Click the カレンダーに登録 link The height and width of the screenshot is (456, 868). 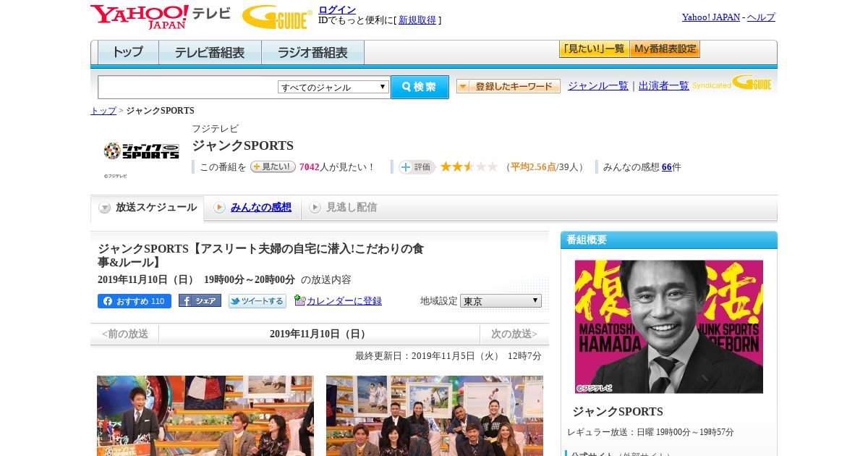[x=344, y=301]
